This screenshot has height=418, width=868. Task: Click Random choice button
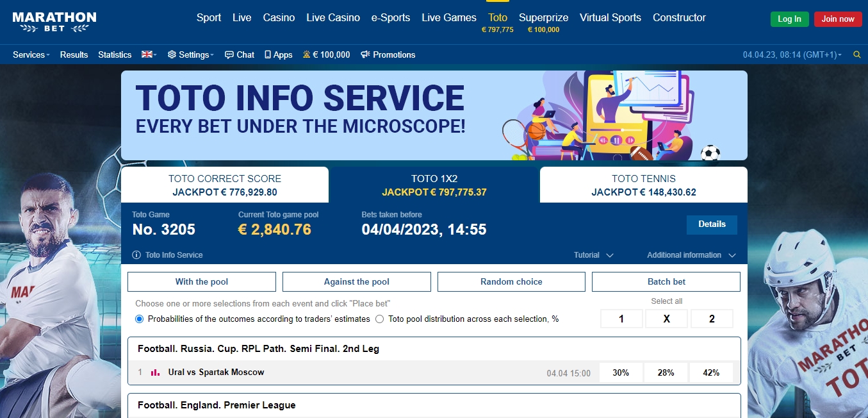[511, 282]
